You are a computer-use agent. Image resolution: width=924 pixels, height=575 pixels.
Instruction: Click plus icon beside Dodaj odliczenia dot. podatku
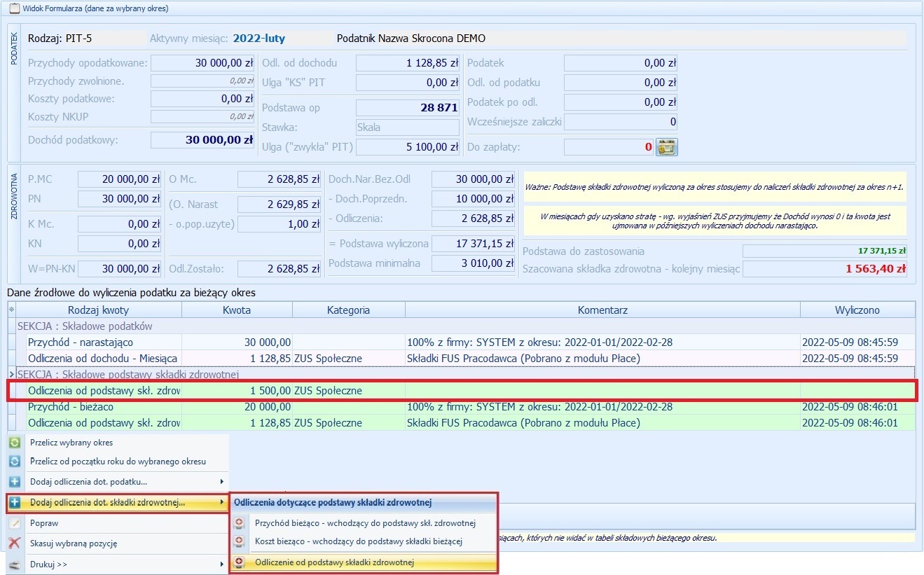[15, 482]
